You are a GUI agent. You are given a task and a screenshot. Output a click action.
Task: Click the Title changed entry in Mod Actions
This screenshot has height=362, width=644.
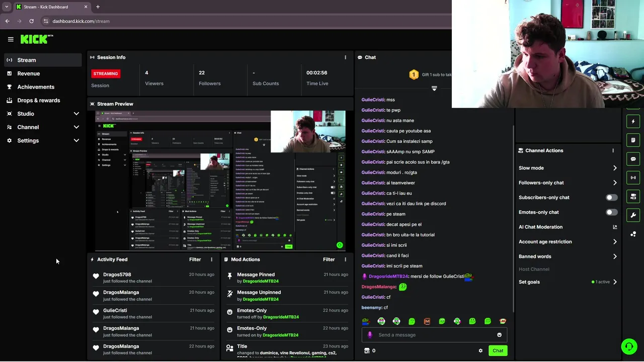287,350
